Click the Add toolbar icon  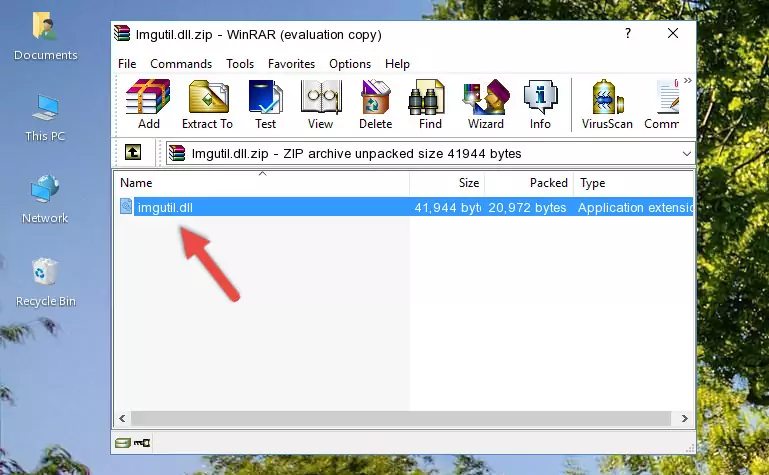[148, 104]
